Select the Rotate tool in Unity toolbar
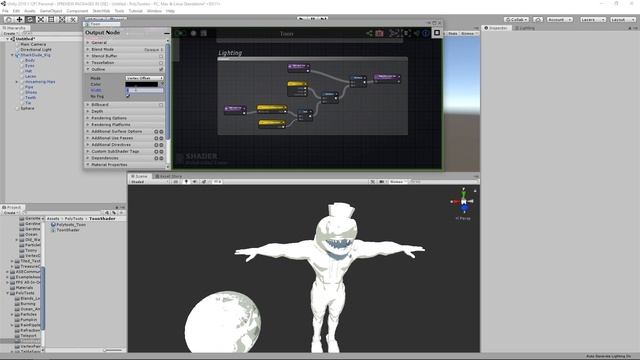This screenshot has height=360, width=640. pyautogui.click(x=30, y=19)
